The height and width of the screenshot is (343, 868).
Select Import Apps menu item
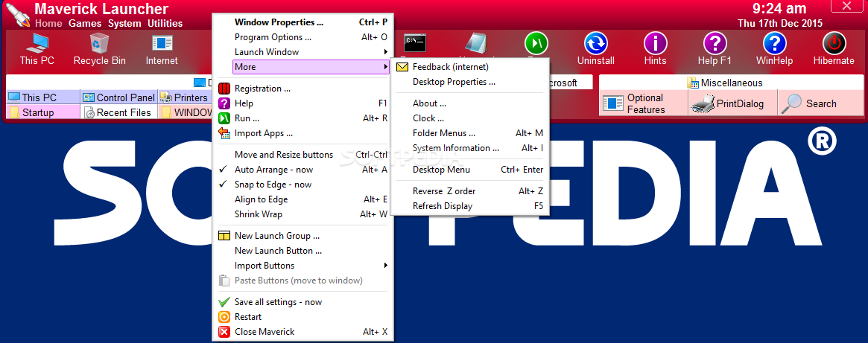302,133
